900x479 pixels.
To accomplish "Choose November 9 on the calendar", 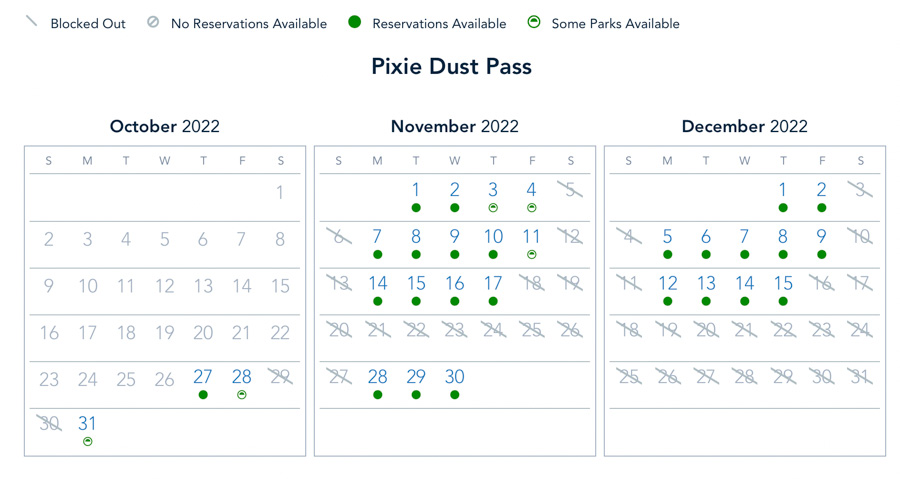I will click(x=455, y=237).
